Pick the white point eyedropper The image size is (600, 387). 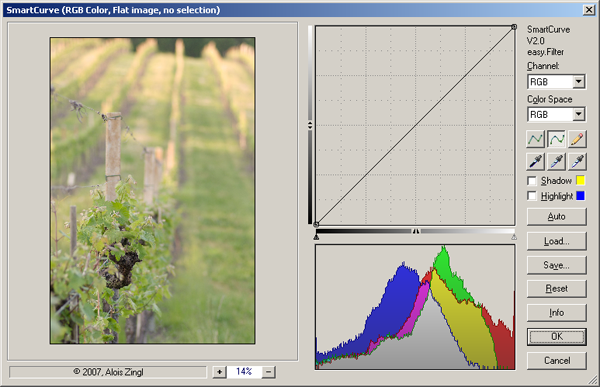tap(577, 162)
